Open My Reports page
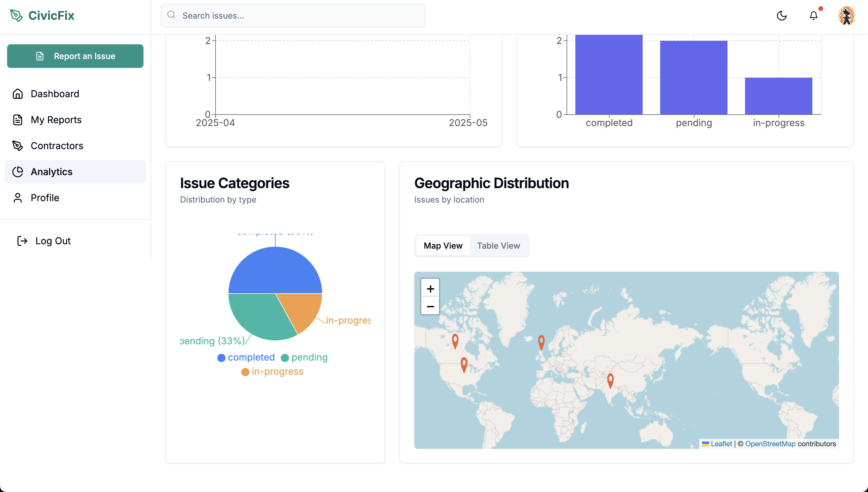868x492 pixels. click(56, 120)
